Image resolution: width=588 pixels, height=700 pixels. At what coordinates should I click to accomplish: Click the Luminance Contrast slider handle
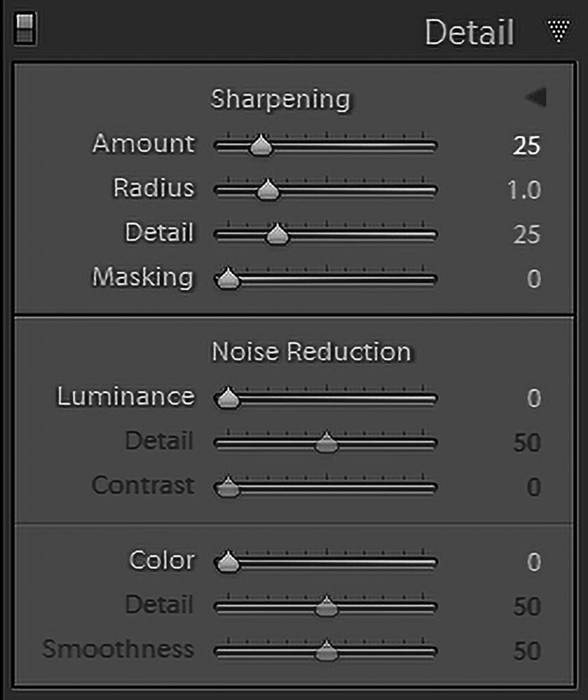pos(228,487)
